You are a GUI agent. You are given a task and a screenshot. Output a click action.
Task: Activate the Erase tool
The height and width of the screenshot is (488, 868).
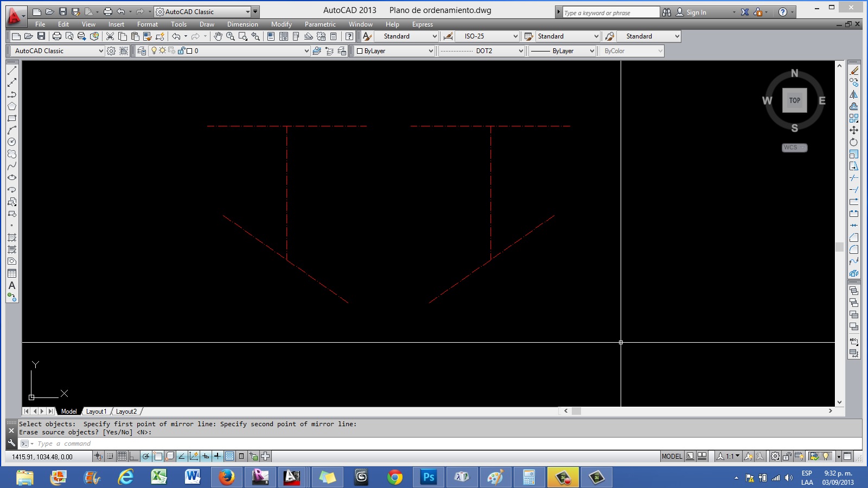(856, 70)
